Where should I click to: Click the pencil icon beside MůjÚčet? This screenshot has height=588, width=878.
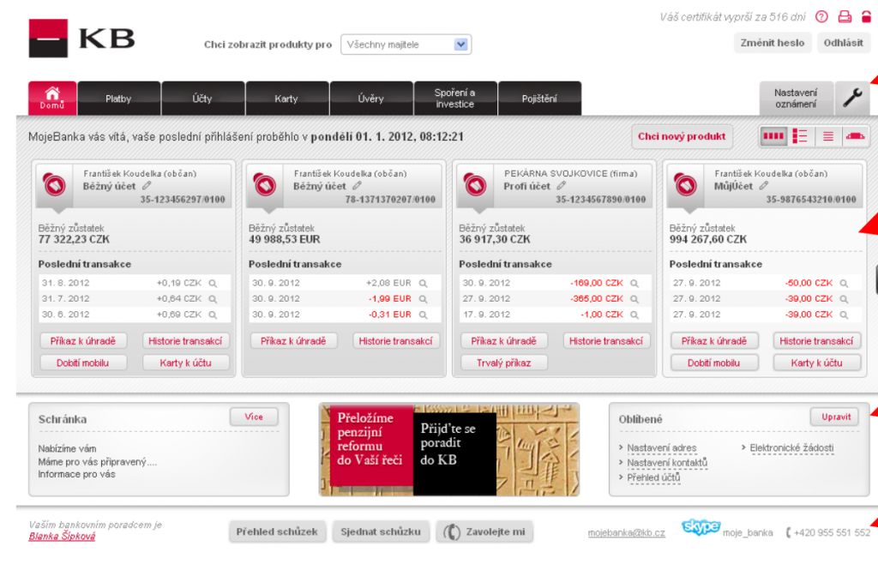(x=762, y=186)
